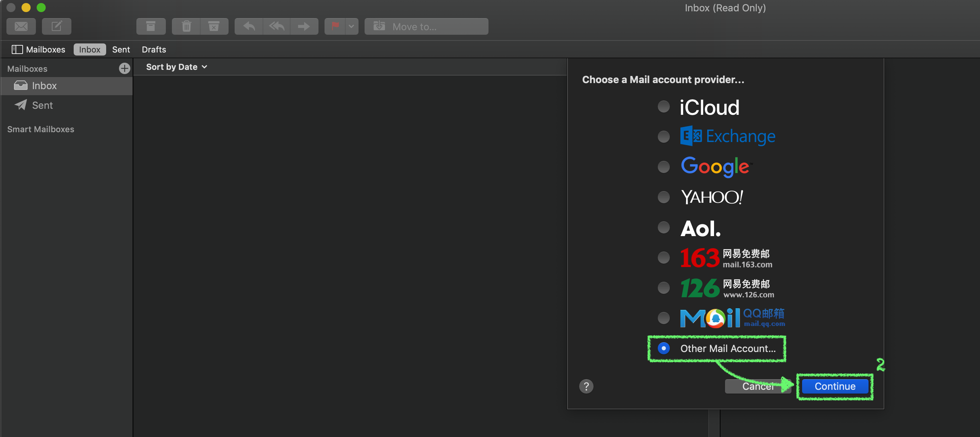The height and width of the screenshot is (437, 980).
Task: Click the Archive toolbar icon
Action: click(x=151, y=26)
